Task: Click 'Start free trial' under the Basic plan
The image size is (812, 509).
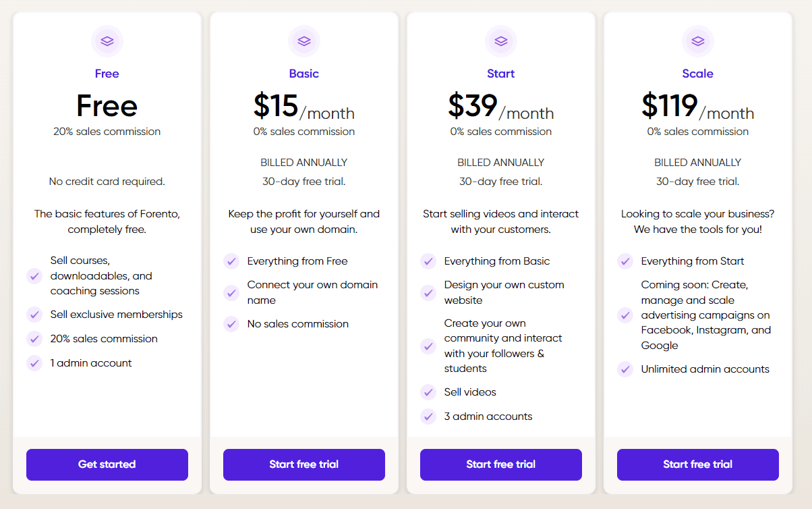Action: 303,464
